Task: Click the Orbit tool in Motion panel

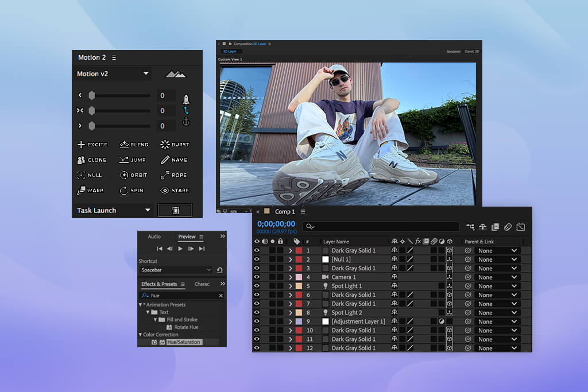Action: click(x=133, y=175)
